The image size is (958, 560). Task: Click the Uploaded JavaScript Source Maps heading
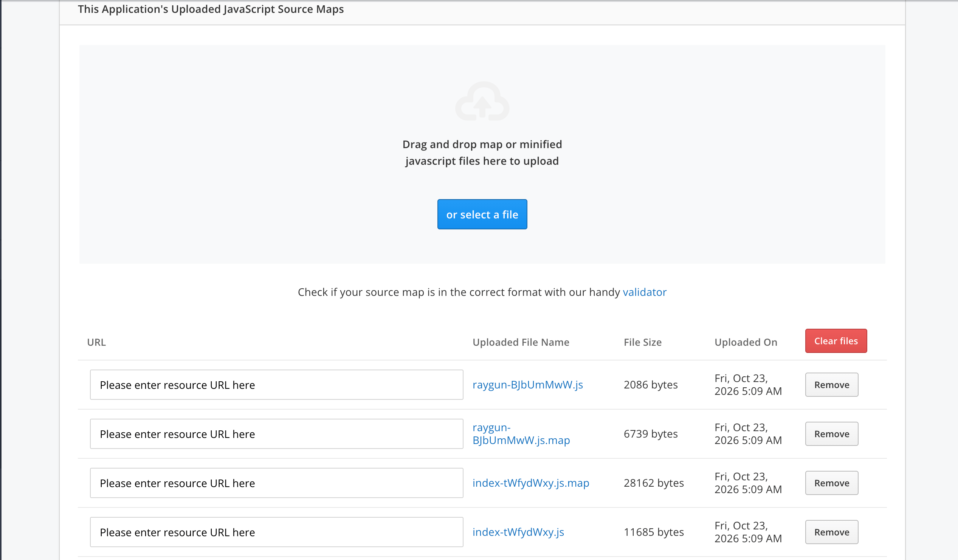tap(211, 9)
